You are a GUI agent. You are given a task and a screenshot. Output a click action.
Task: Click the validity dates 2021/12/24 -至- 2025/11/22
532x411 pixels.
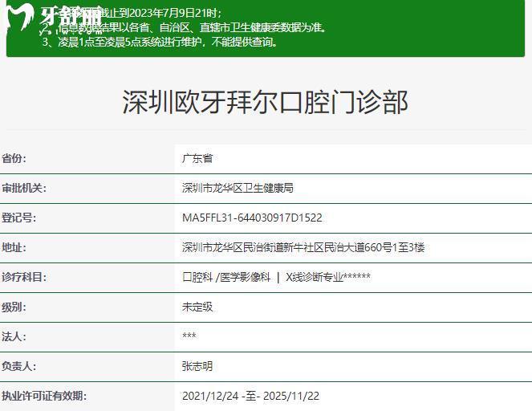click(250, 396)
